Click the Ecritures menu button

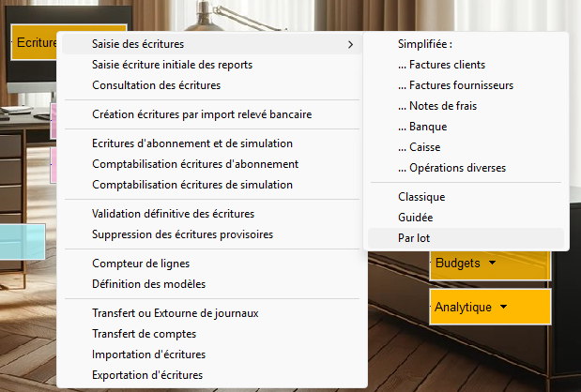pyautogui.click(x=36, y=43)
